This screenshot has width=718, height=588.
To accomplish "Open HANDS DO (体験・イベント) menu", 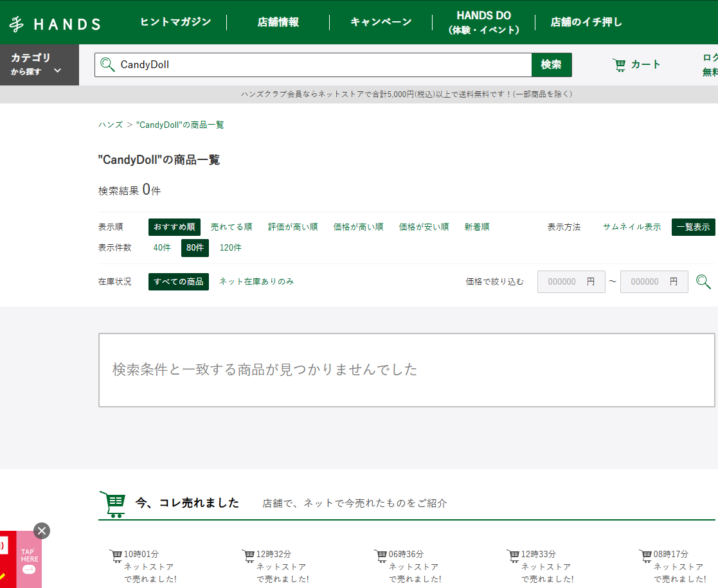I will 483,22.
